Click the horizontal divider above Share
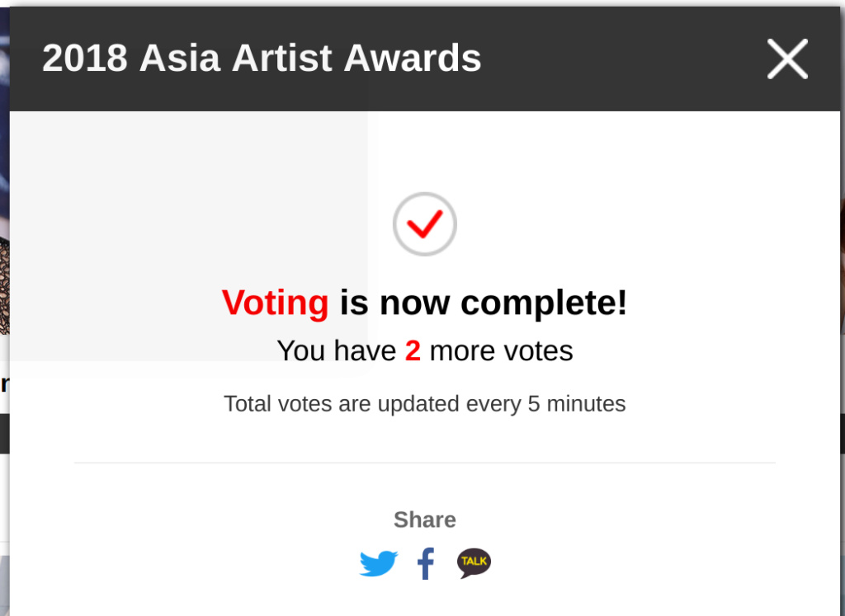 [x=425, y=463]
